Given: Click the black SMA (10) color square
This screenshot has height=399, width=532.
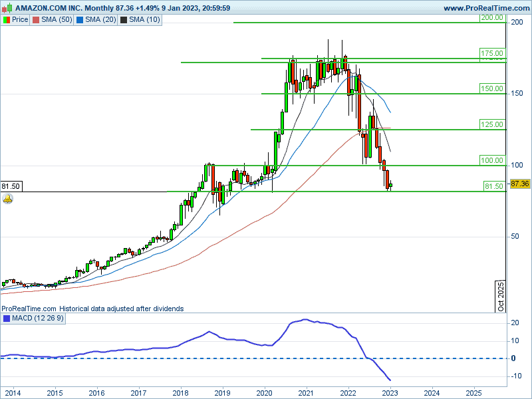Looking at the screenshot, I should [123, 20].
